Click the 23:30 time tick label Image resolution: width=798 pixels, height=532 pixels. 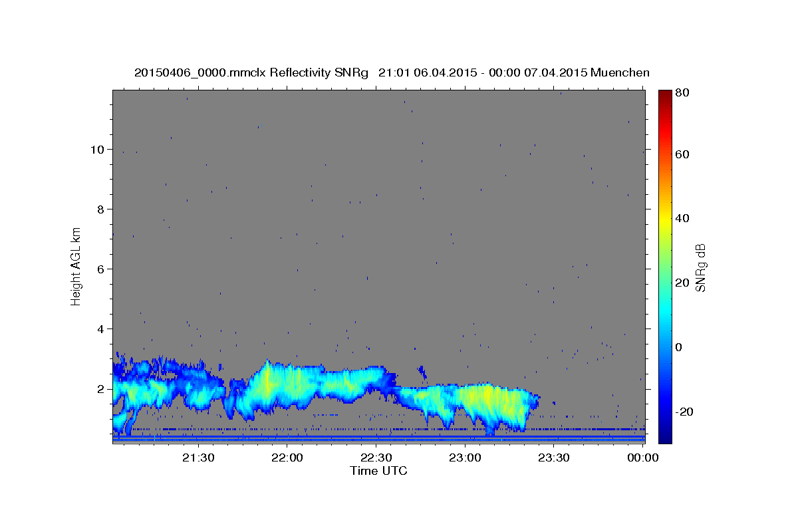tap(554, 458)
